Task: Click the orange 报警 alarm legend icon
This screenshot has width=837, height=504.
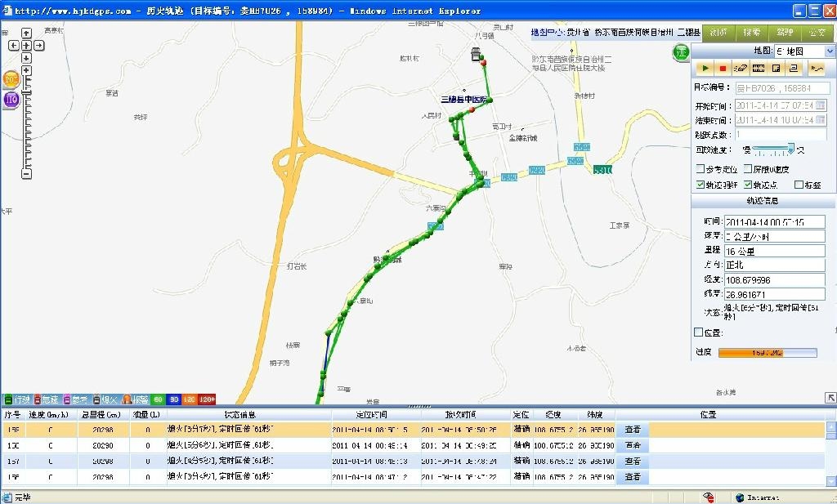Action: click(x=127, y=399)
